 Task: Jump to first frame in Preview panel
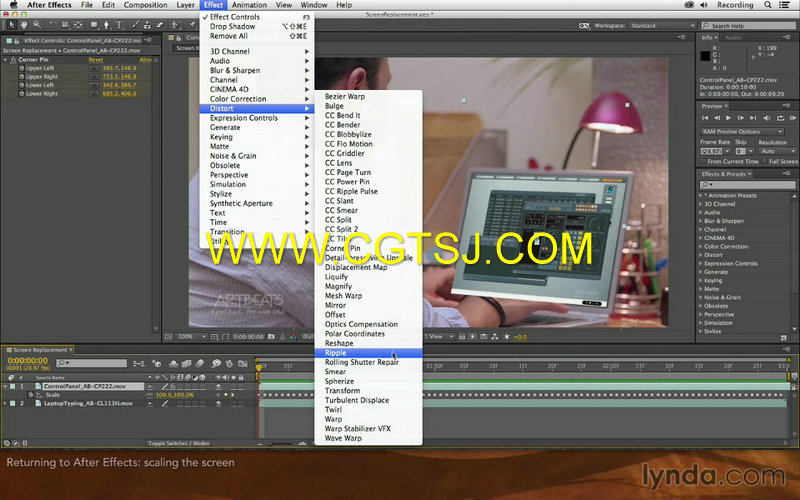click(705, 118)
